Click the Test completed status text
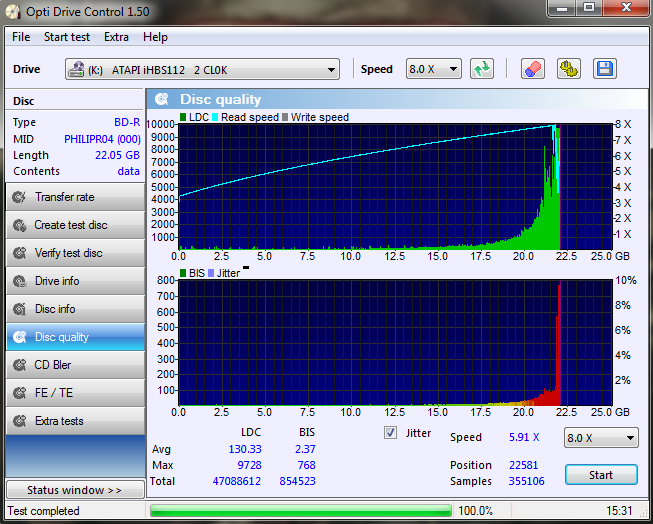 point(43,511)
